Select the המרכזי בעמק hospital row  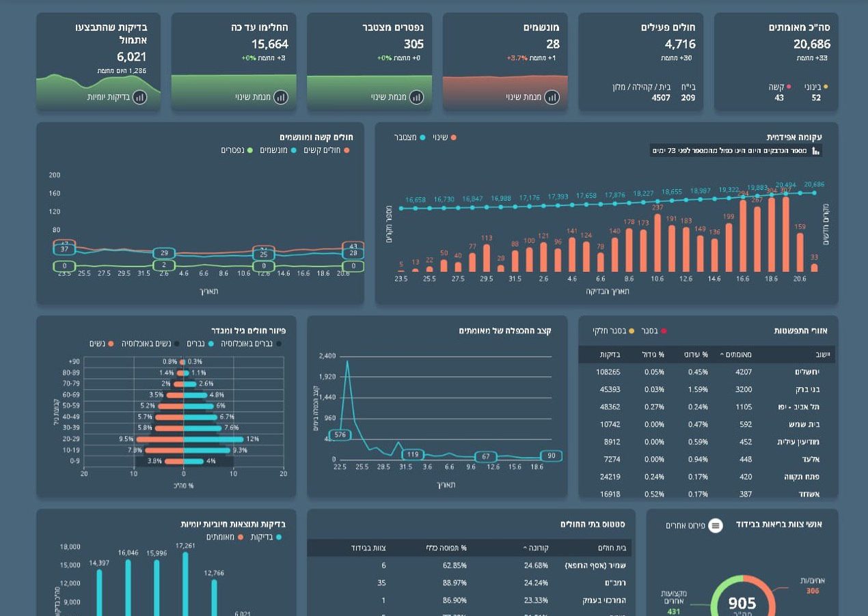(x=470, y=601)
